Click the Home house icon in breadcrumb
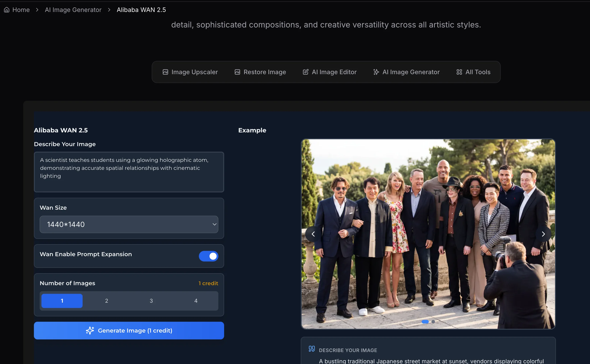This screenshot has width=590, height=364. (x=7, y=10)
